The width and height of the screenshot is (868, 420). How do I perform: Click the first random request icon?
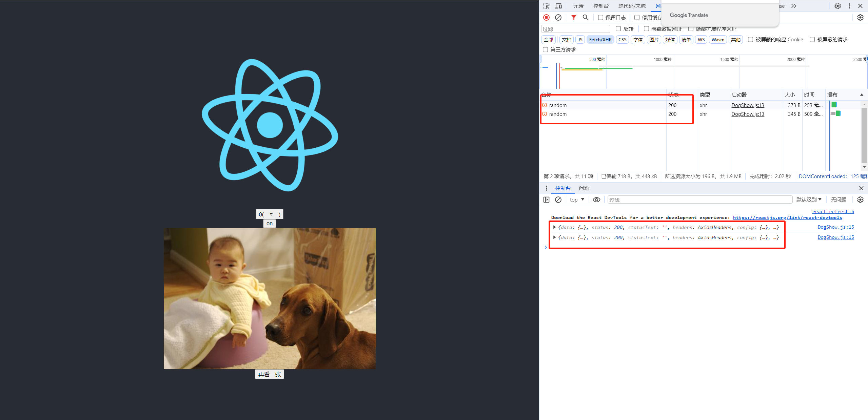(545, 105)
